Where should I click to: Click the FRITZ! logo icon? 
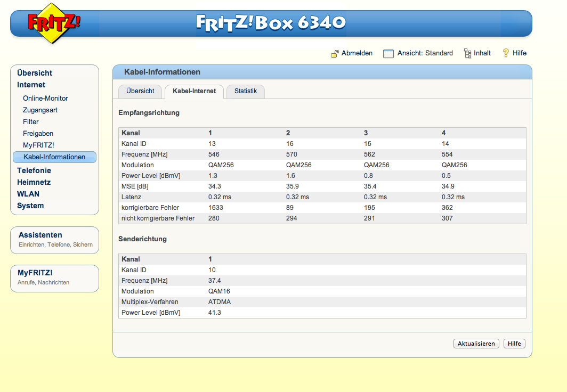[53, 23]
